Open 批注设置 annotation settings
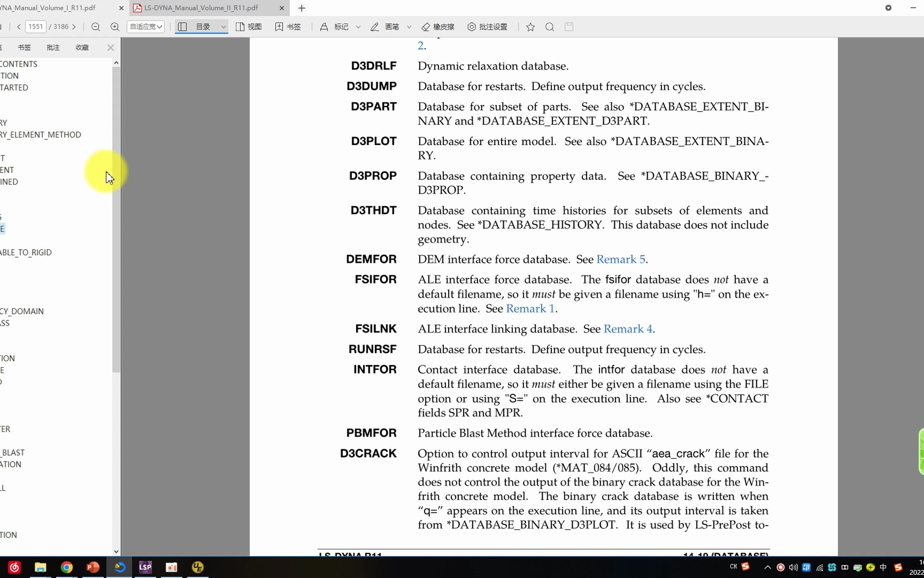Image resolution: width=924 pixels, height=578 pixels. 487,27
